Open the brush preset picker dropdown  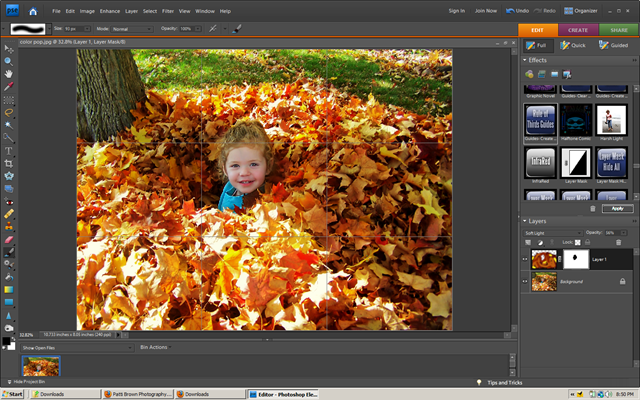pyautogui.click(x=49, y=29)
